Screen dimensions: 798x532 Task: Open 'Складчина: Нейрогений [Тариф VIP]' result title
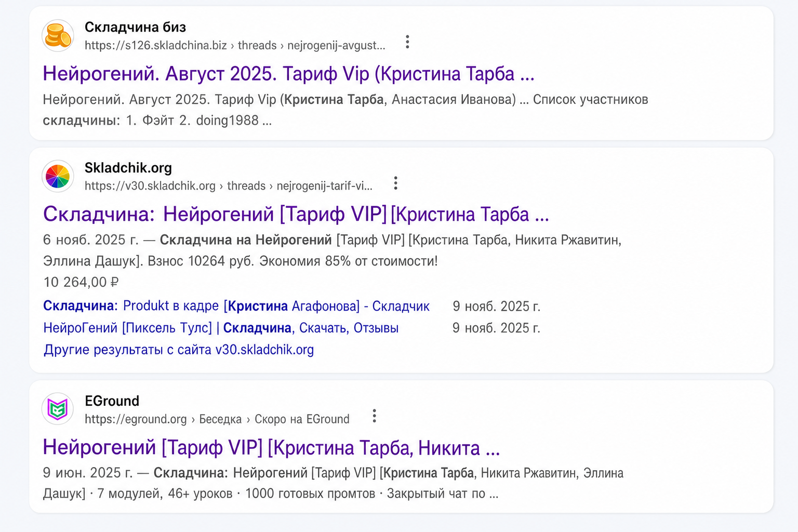pyautogui.click(x=296, y=214)
